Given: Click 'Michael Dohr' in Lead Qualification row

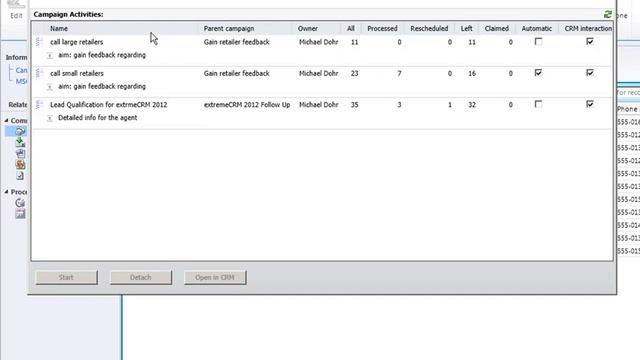Looking at the screenshot, I should point(318,105).
